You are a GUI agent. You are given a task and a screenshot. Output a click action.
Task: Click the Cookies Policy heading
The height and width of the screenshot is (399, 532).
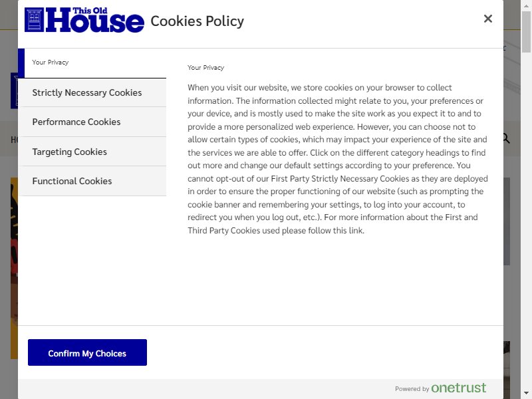click(x=197, y=21)
